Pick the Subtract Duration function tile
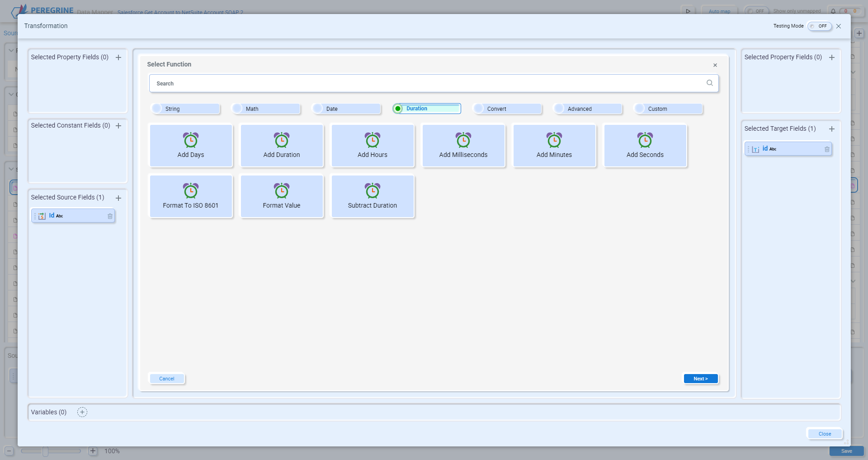 pos(373,196)
